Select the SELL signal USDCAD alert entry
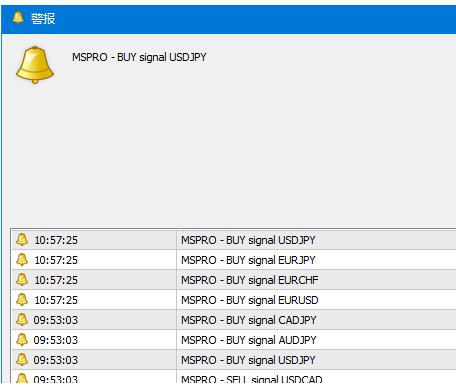This screenshot has height=387, width=456. [x=234, y=377]
